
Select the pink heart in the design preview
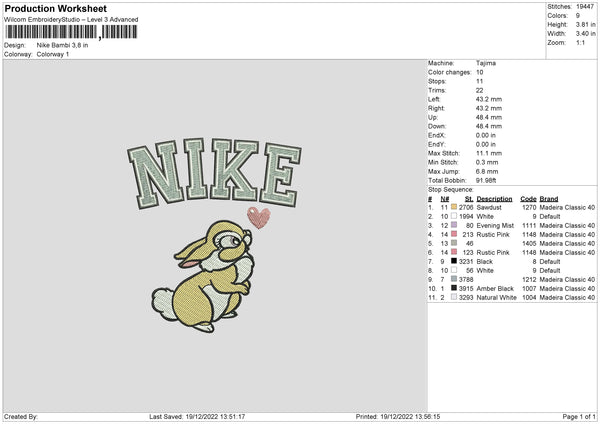pyautogui.click(x=259, y=218)
